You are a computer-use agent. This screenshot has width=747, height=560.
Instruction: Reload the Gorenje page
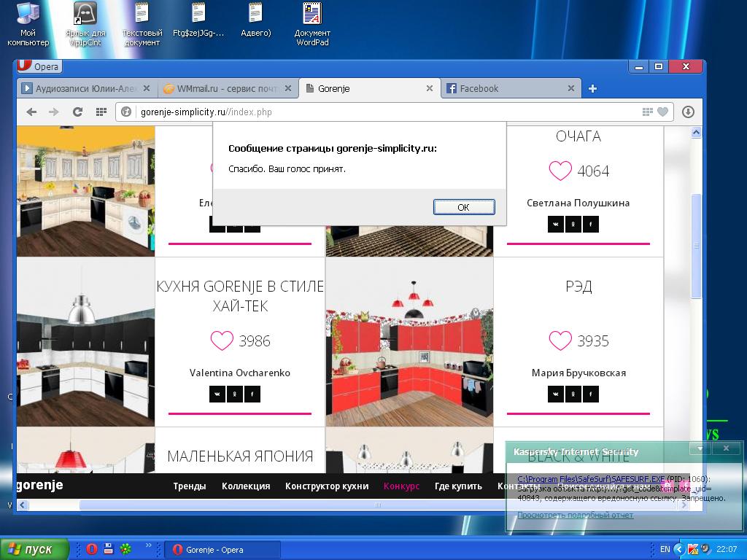(x=77, y=112)
